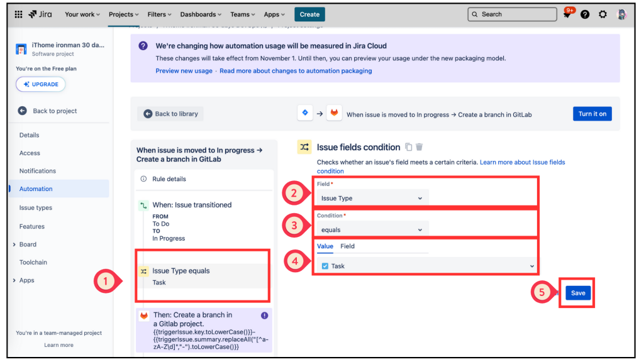The width and height of the screenshot is (644, 362).
Task: Click Back to library button
Action: point(170,114)
